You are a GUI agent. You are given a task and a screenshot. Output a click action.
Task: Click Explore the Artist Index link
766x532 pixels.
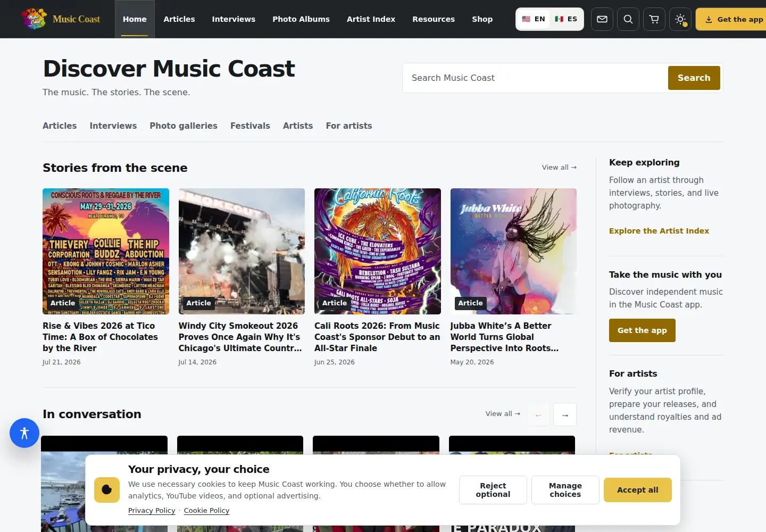[x=659, y=231]
